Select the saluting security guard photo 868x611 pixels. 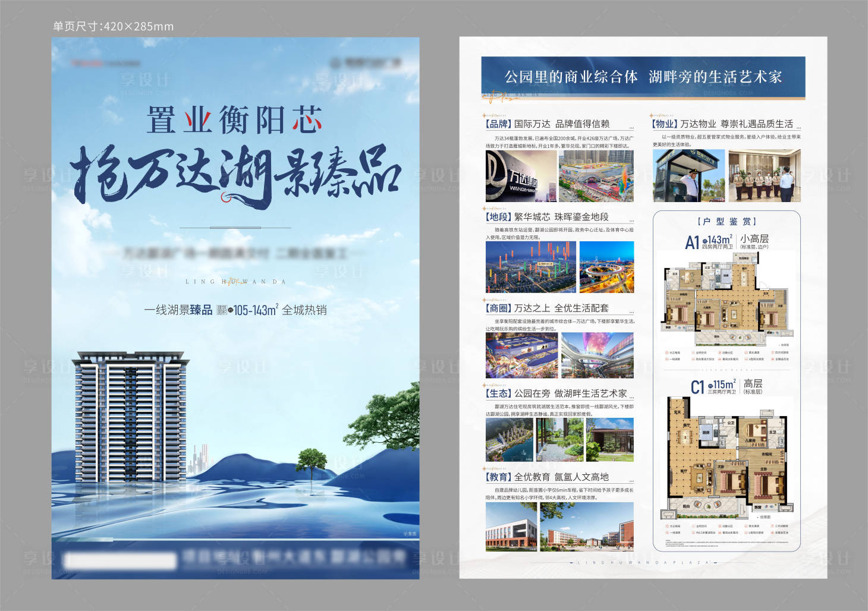688,176
